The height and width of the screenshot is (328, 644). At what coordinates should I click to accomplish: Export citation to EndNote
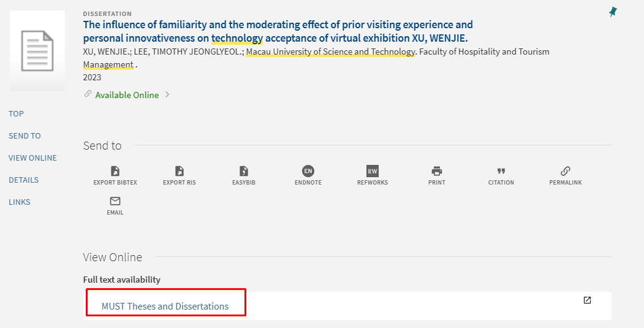[308, 172]
